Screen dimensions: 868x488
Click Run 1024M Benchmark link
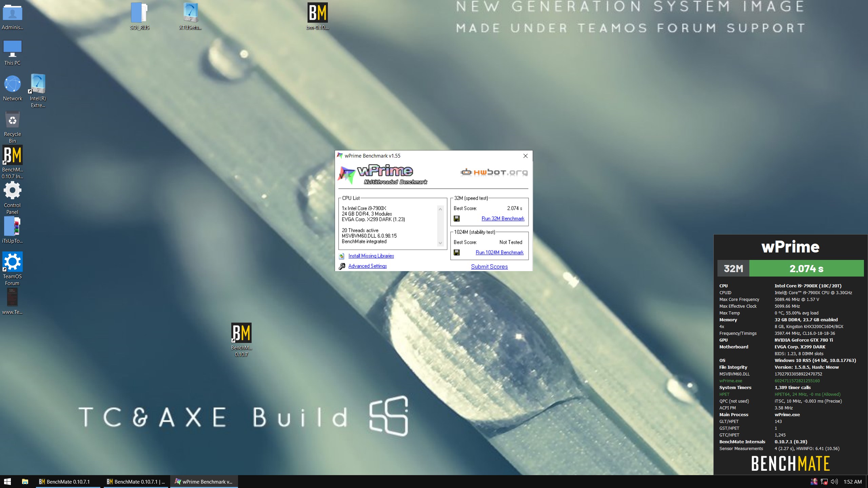tap(499, 252)
